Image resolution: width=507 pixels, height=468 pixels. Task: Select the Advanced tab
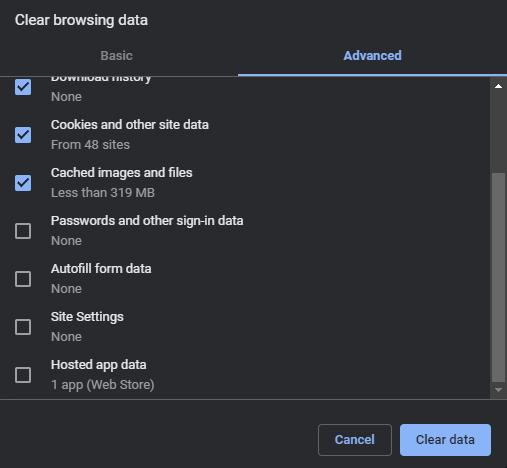[372, 56]
